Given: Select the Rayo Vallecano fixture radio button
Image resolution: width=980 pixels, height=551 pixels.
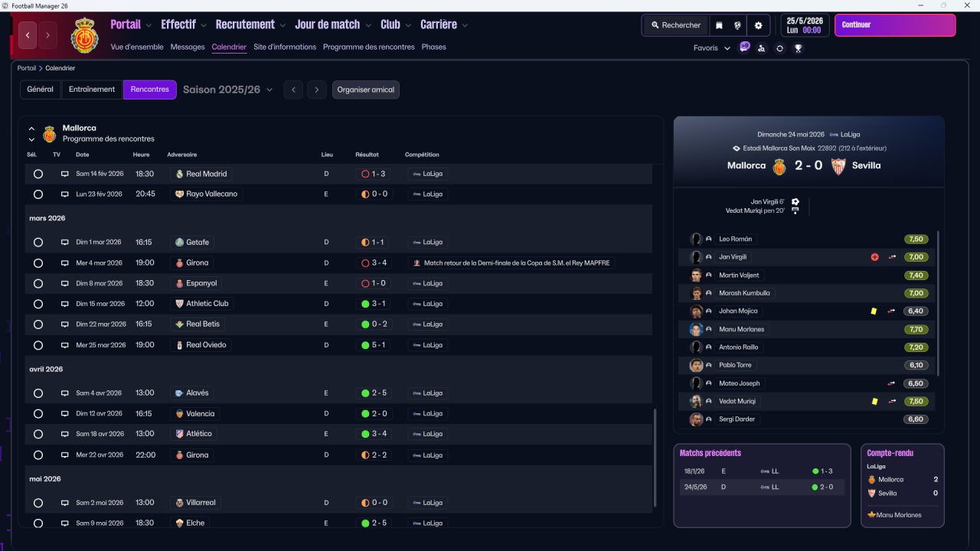Looking at the screenshot, I should tap(38, 194).
